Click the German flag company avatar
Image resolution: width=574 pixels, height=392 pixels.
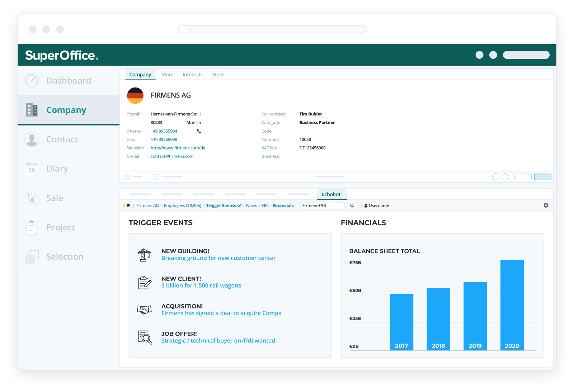tap(135, 95)
